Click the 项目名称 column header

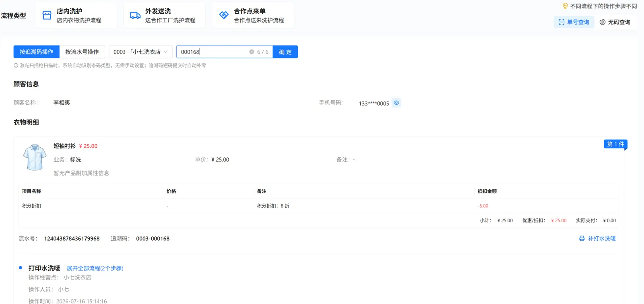click(x=31, y=191)
